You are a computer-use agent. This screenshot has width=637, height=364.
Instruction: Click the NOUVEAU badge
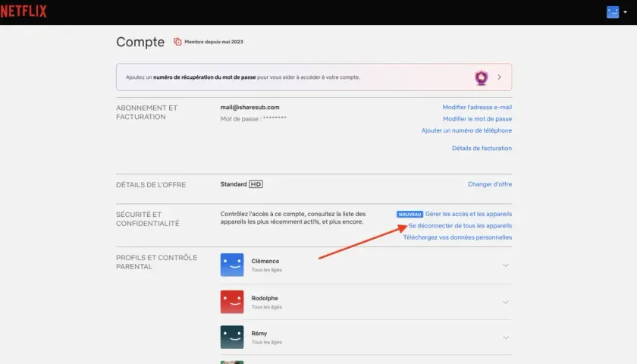tap(409, 215)
